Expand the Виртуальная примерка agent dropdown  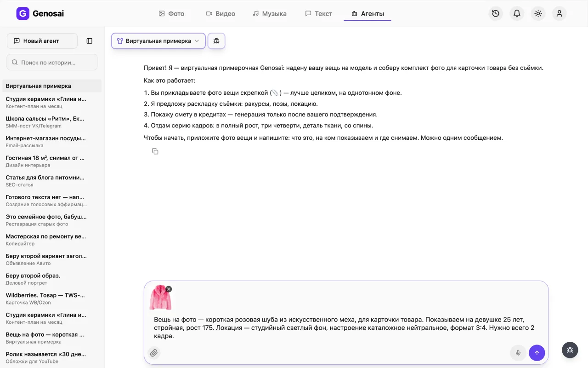point(158,41)
